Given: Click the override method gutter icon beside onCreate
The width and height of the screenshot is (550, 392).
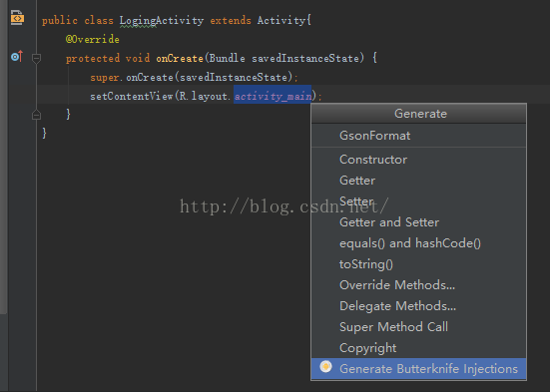Looking at the screenshot, I should (17, 56).
